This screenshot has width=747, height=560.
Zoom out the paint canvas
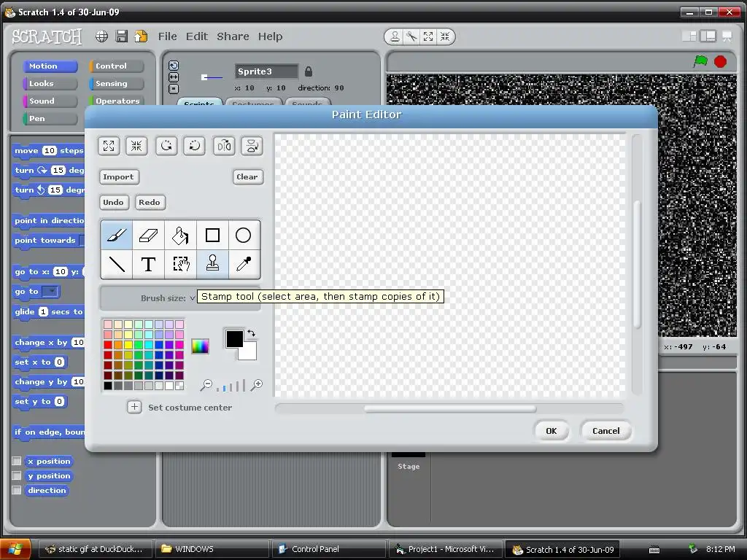tap(206, 385)
